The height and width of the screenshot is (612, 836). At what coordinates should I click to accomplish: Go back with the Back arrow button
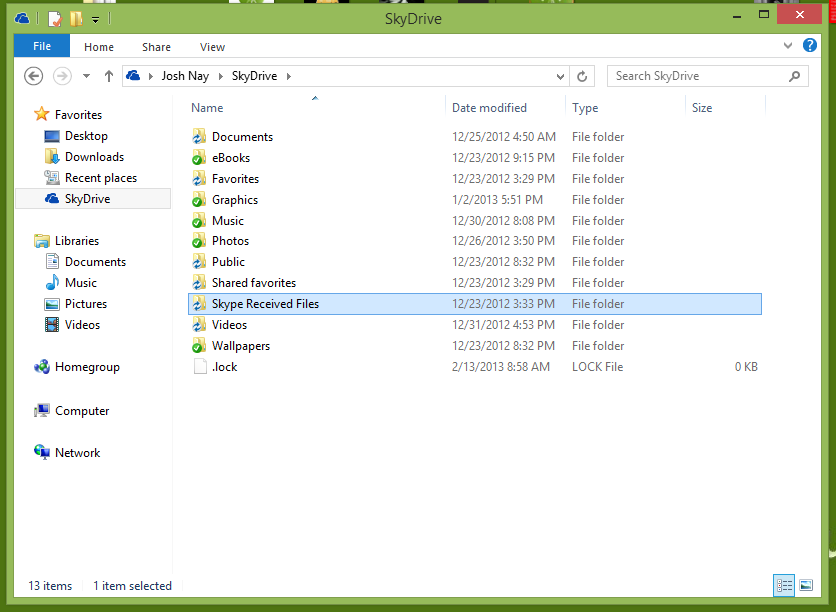tap(34, 76)
